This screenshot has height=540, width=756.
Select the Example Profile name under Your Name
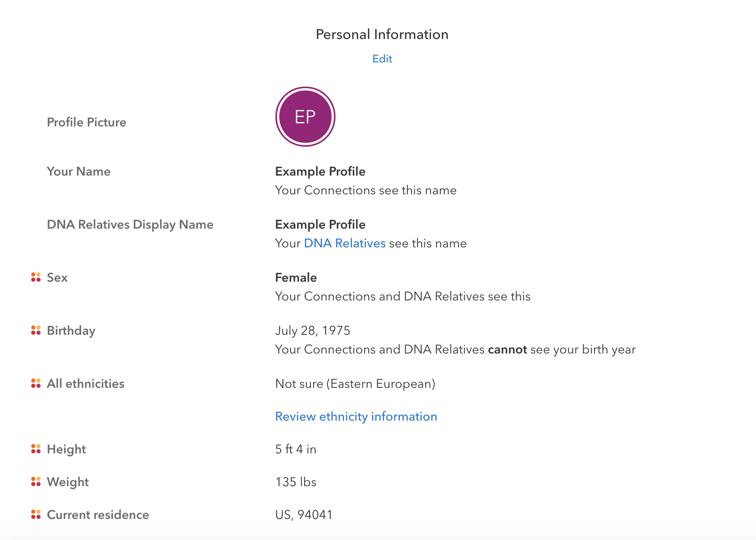pyautogui.click(x=320, y=171)
